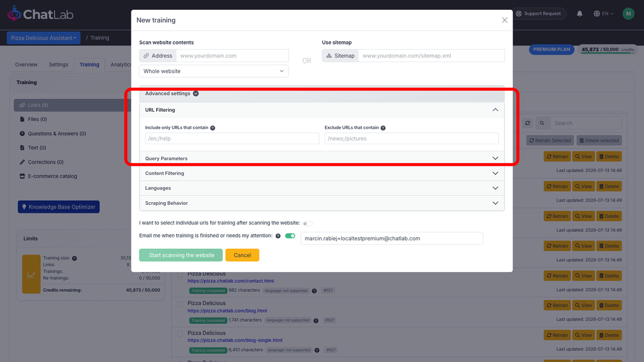
Task: Check the blog-single.html row checkbox
Action: tap(180, 334)
